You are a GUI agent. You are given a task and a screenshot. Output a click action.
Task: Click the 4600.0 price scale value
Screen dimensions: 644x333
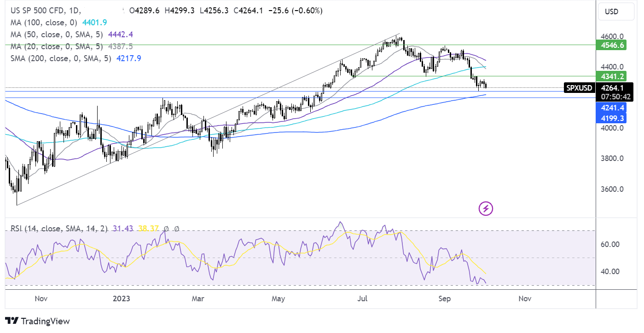coord(612,36)
